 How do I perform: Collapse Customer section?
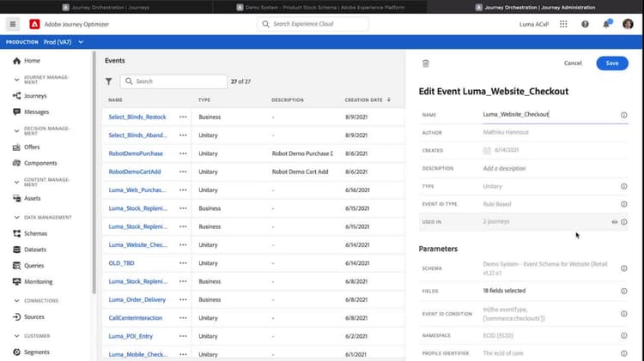pos(16,336)
